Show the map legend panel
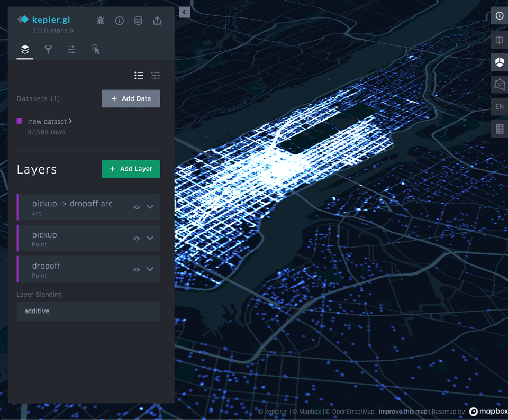 click(x=499, y=129)
